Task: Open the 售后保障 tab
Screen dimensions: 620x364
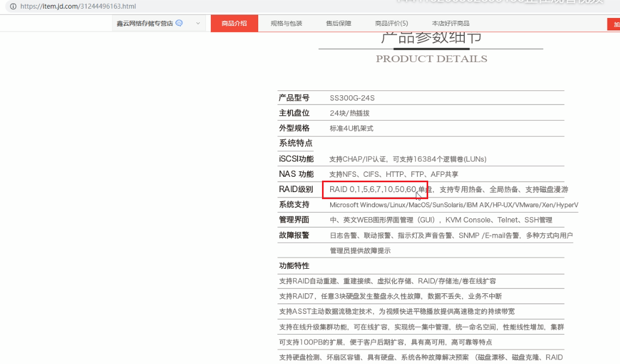Action: pyautogui.click(x=338, y=23)
